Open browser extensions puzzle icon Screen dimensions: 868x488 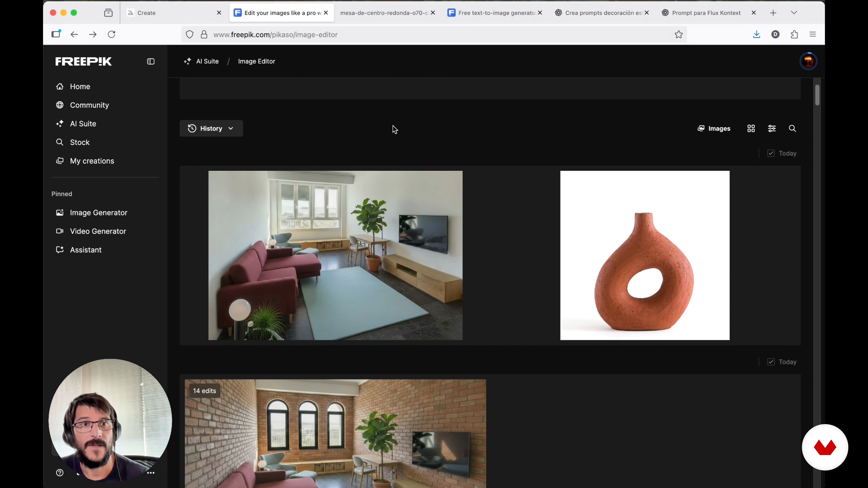click(794, 34)
